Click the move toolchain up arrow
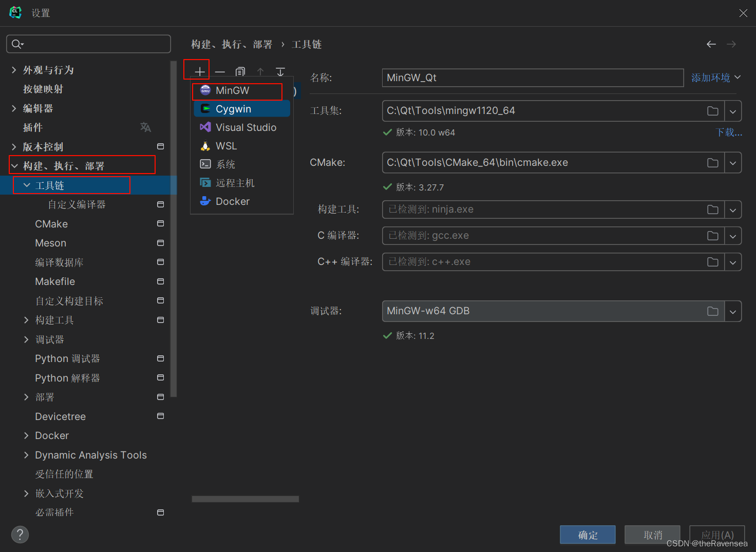The height and width of the screenshot is (552, 756). (x=260, y=72)
